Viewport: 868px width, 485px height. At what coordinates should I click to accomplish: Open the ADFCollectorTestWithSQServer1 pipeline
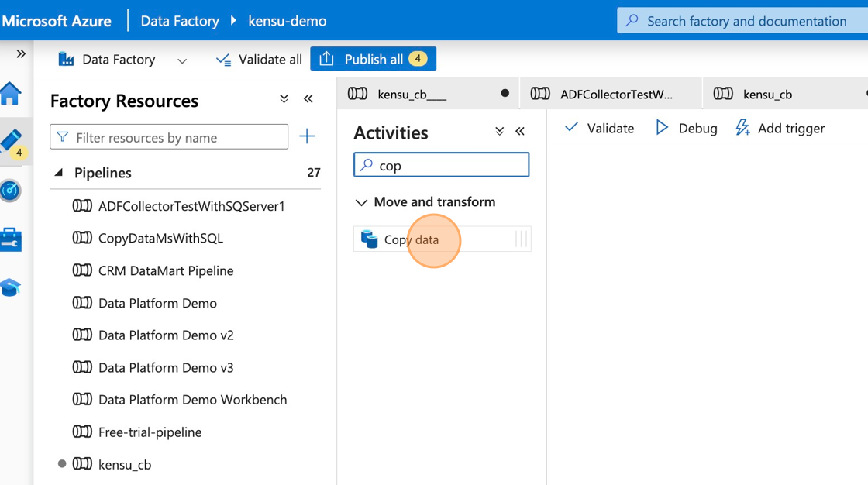tap(191, 206)
